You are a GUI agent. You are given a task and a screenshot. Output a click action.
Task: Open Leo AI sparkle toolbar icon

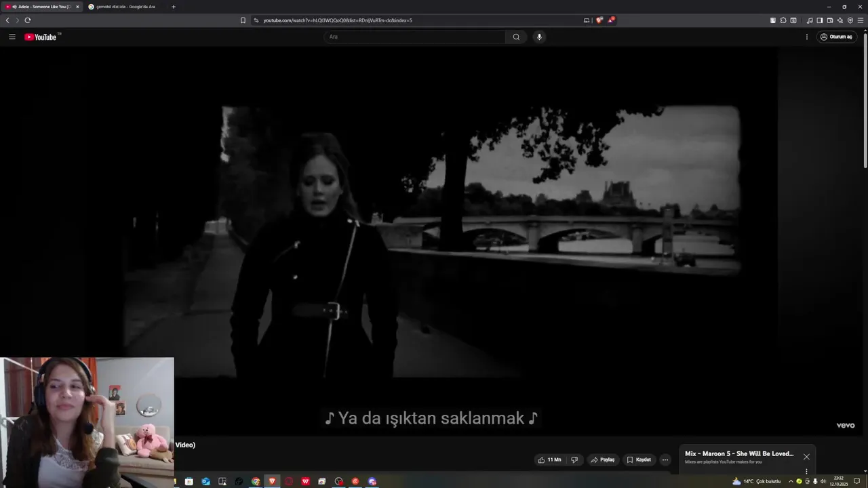click(x=840, y=20)
